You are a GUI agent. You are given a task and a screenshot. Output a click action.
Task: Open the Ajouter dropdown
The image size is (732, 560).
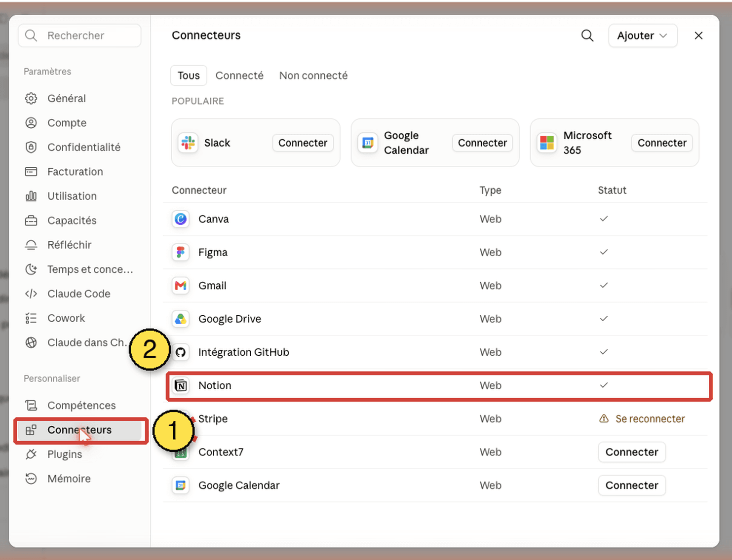click(x=643, y=36)
